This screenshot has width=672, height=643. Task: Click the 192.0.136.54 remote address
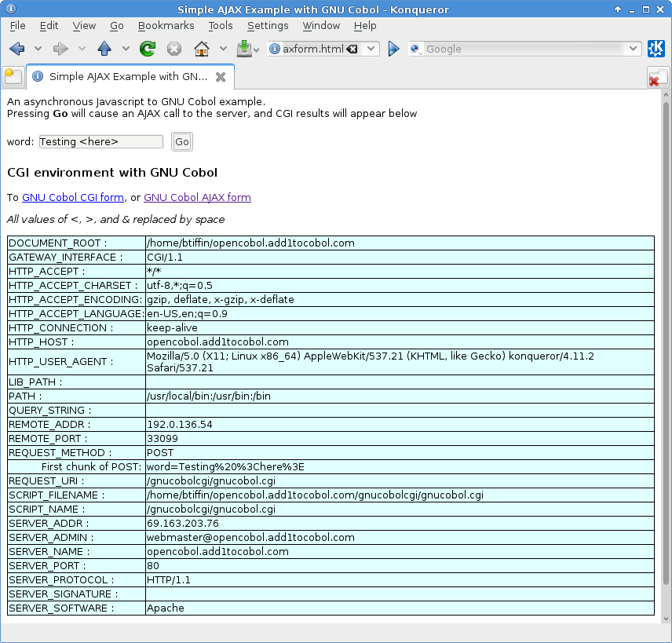(180, 425)
